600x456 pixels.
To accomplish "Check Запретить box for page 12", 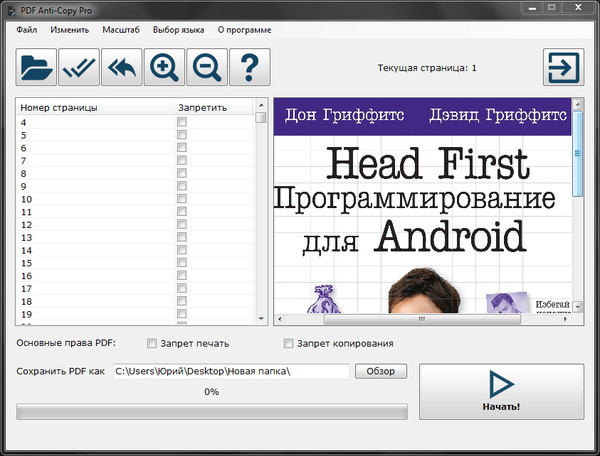I will point(182,224).
